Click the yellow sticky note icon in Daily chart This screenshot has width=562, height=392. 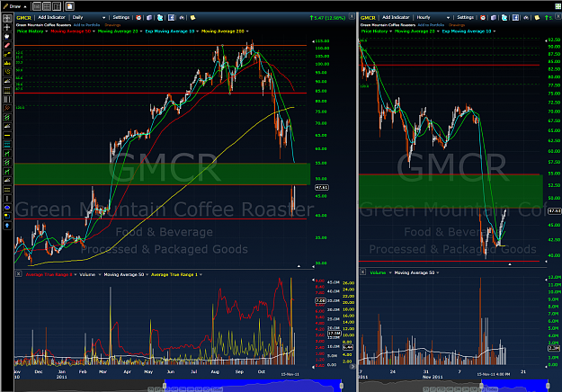click(x=192, y=17)
